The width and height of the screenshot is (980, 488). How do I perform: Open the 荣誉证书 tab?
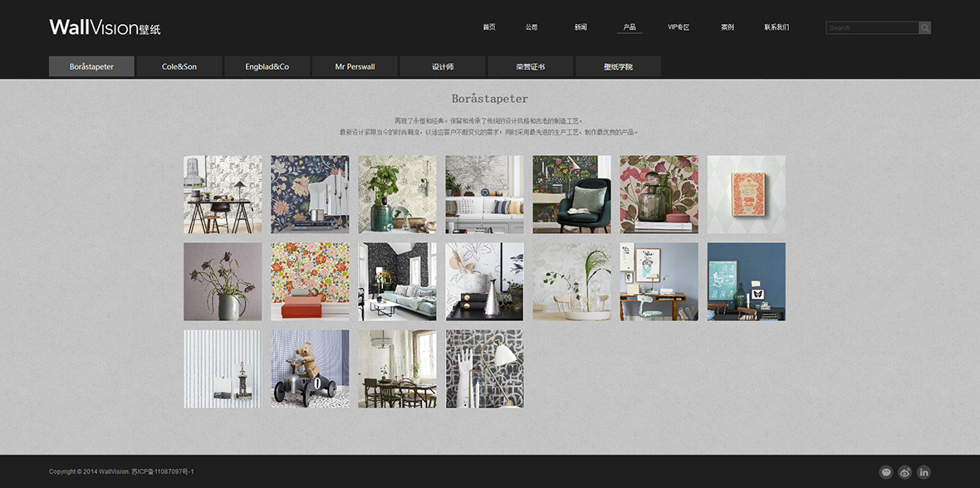tap(531, 66)
